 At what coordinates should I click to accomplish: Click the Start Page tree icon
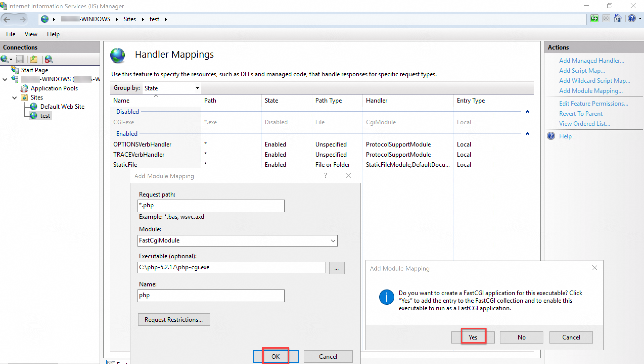click(x=15, y=70)
